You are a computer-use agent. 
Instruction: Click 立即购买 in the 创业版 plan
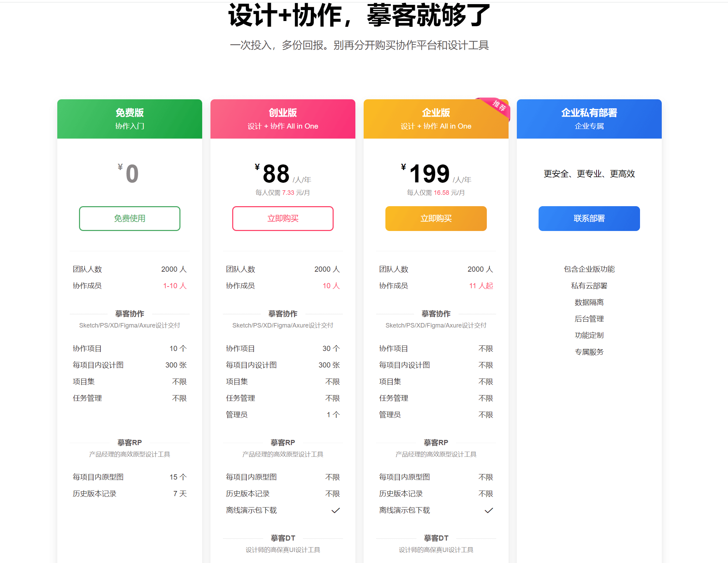[283, 219]
